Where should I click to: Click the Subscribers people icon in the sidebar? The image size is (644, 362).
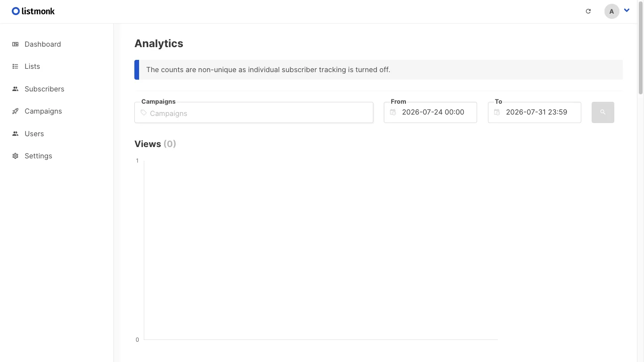tap(15, 89)
